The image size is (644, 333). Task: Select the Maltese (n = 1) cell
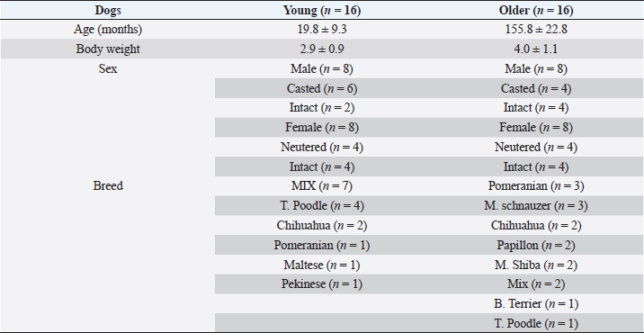(x=322, y=265)
